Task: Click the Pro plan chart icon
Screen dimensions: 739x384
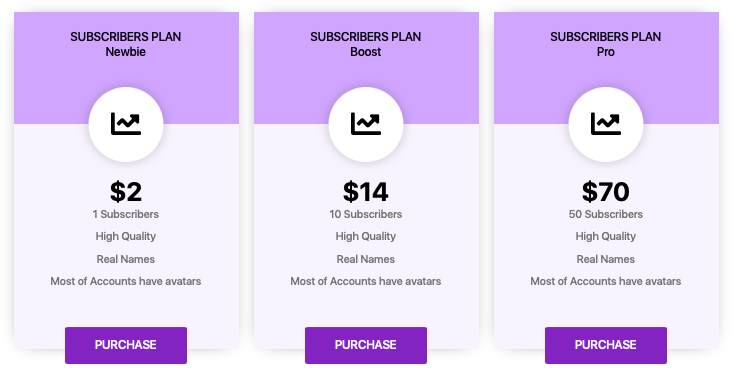Action: coord(606,124)
